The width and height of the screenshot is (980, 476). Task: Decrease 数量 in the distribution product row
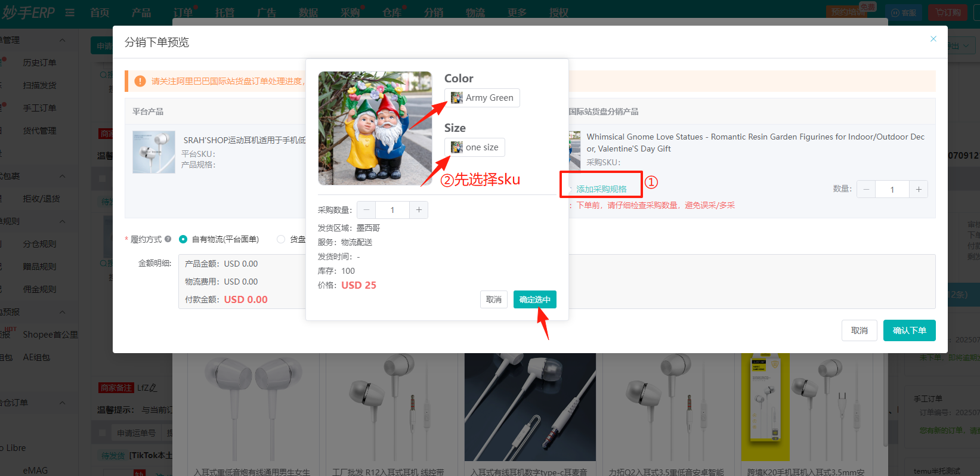866,189
